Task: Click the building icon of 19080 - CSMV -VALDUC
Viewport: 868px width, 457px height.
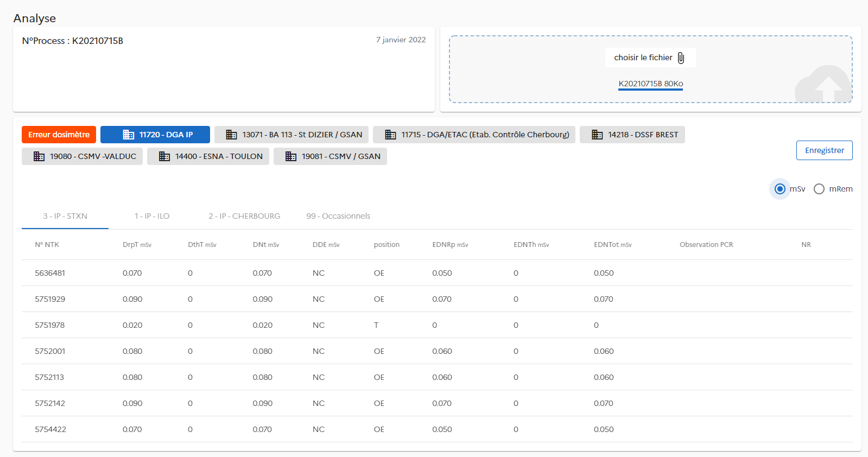Action: point(39,156)
